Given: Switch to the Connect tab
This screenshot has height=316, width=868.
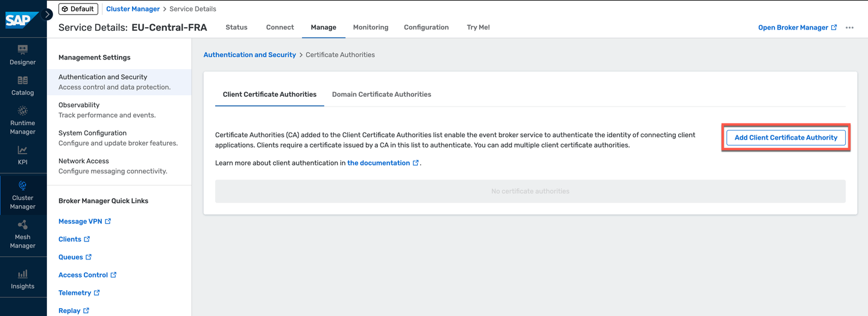Looking at the screenshot, I should pyautogui.click(x=280, y=27).
